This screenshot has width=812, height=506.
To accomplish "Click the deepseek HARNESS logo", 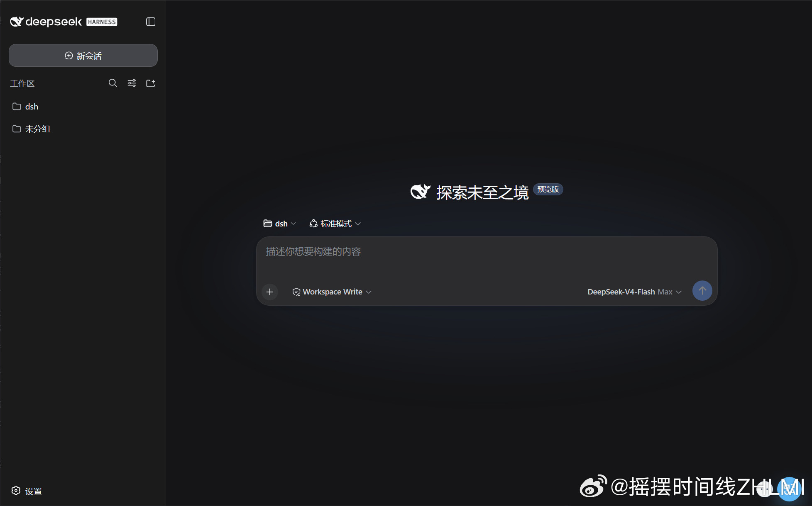I will pos(64,22).
